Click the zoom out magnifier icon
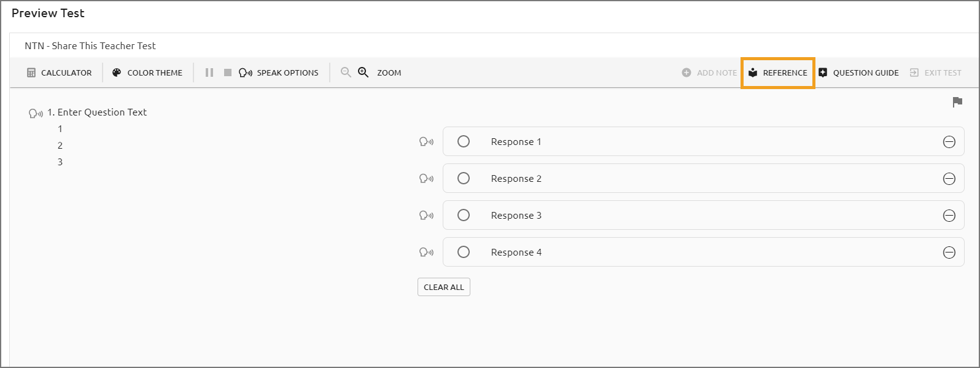The height and width of the screenshot is (368, 980). [x=346, y=72]
